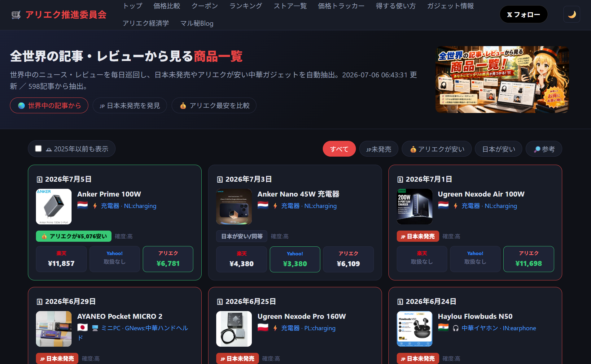Click Japan flag on AYANEO card
This screenshot has height=364, width=591.
point(82,328)
